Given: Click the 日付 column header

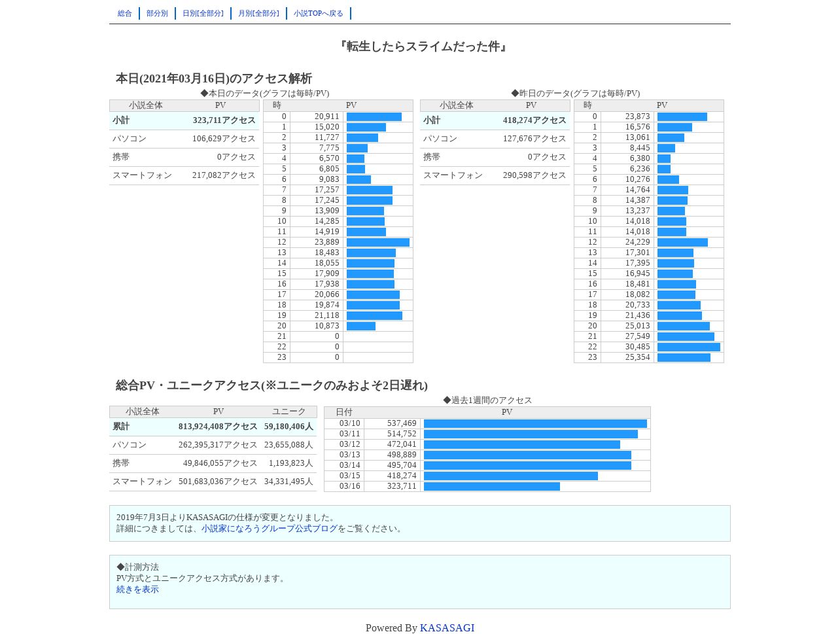Looking at the screenshot, I should coord(344,412).
